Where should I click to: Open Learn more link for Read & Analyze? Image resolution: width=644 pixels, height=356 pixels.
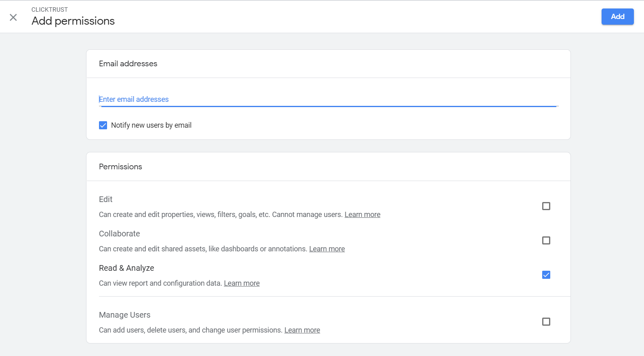(242, 283)
